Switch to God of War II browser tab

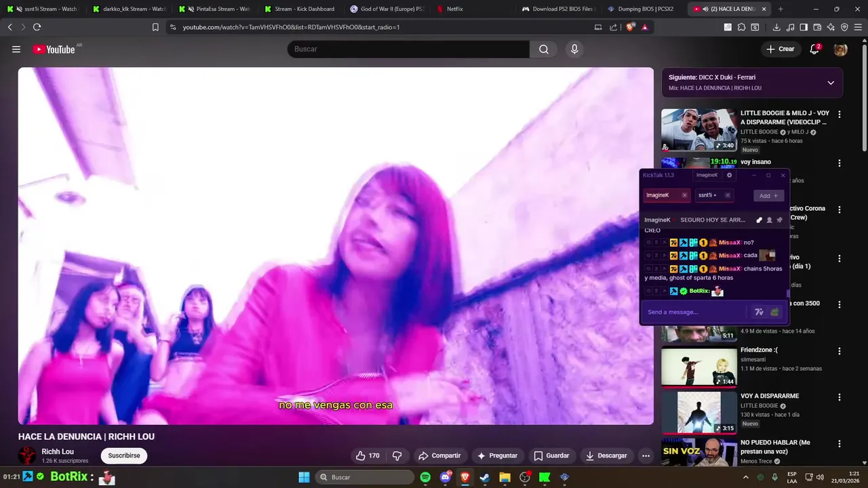(387, 9)
